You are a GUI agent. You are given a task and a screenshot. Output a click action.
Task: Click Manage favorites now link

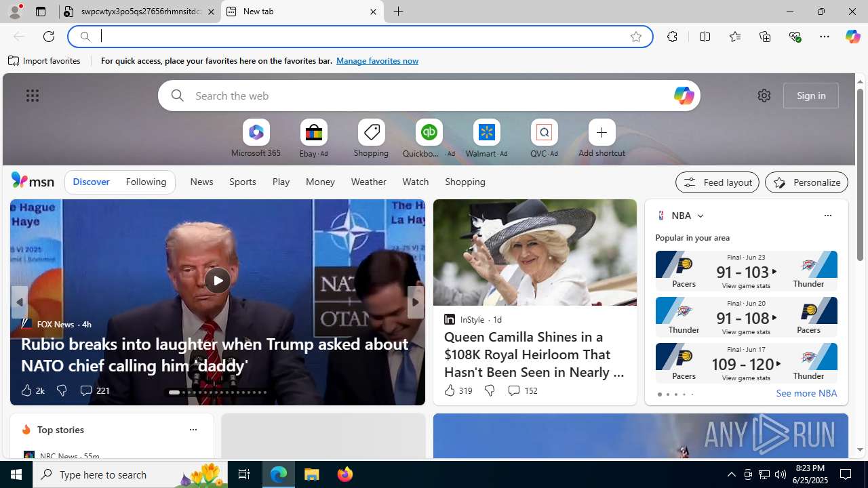377,61
